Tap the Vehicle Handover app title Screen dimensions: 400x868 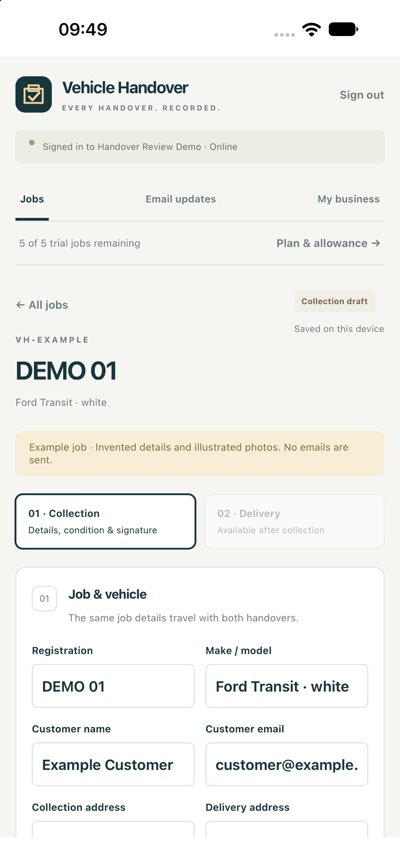(125, 88)
